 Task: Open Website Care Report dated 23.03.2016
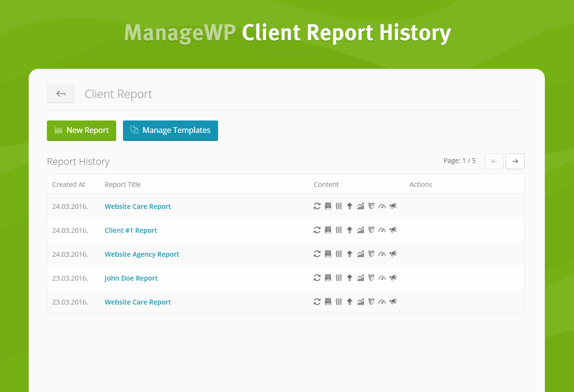(138, 302)
